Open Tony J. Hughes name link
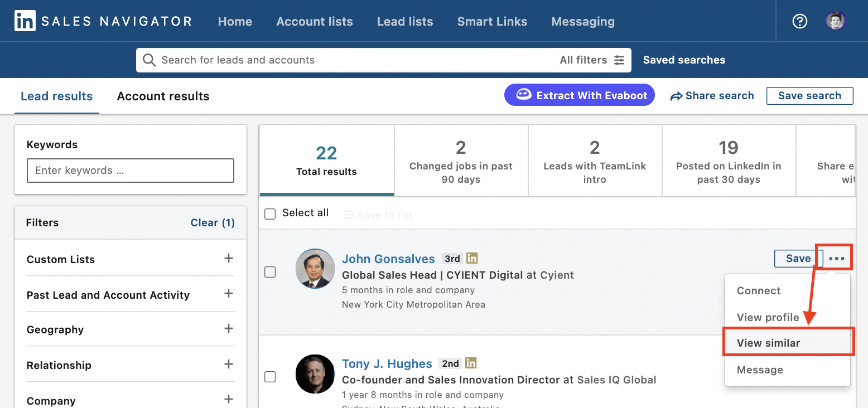 tap(387, 364)
